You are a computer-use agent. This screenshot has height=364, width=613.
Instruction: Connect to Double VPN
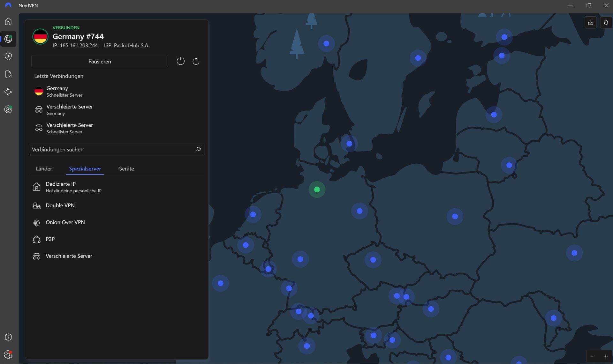117,205
